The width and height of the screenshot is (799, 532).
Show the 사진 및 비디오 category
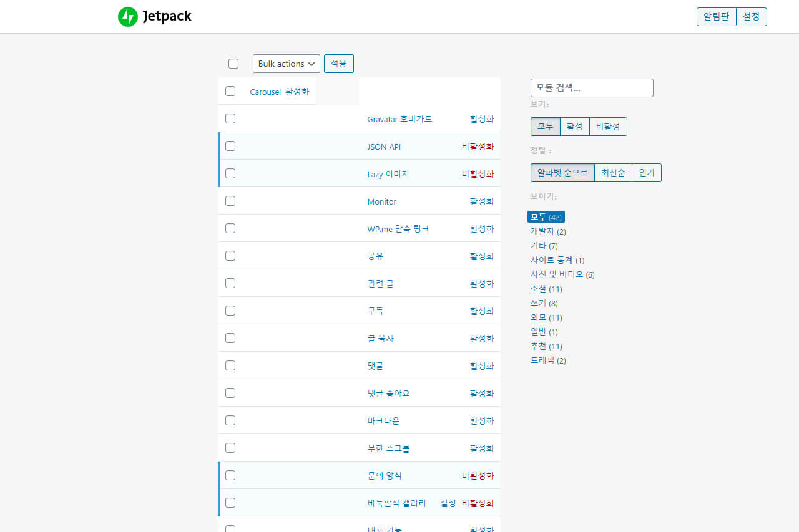pos(557,274)
